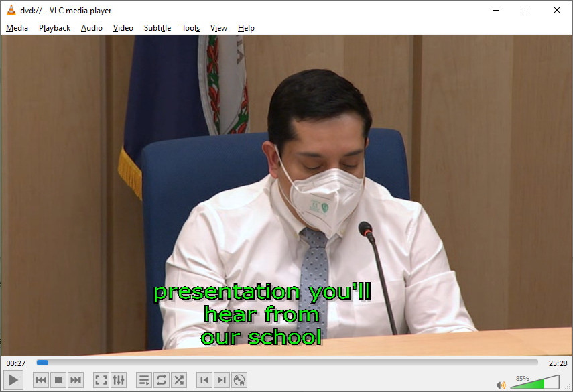Open extended settings equalizer icon
The width and height of the screenshot is (573, 392).
pyautogui.click(x=119, y=380)
